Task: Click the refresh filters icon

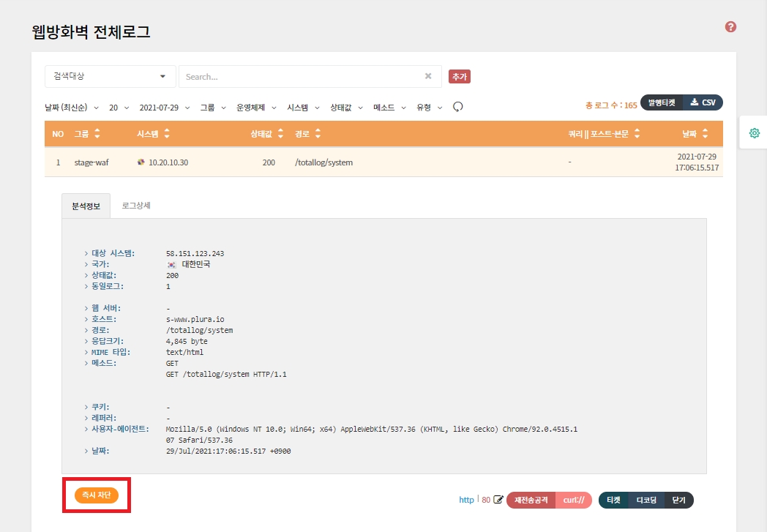Action: tap(458, 107)
